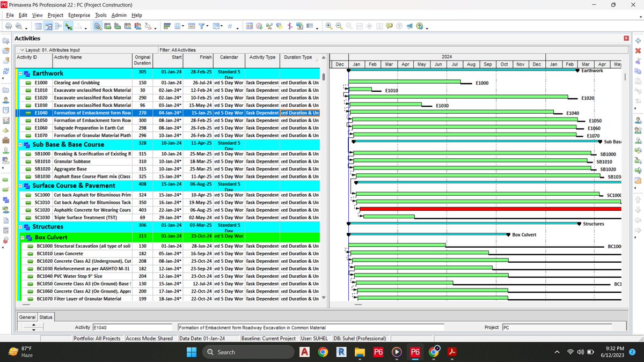Open the Filter dropdown arrow

coord(207,26)
